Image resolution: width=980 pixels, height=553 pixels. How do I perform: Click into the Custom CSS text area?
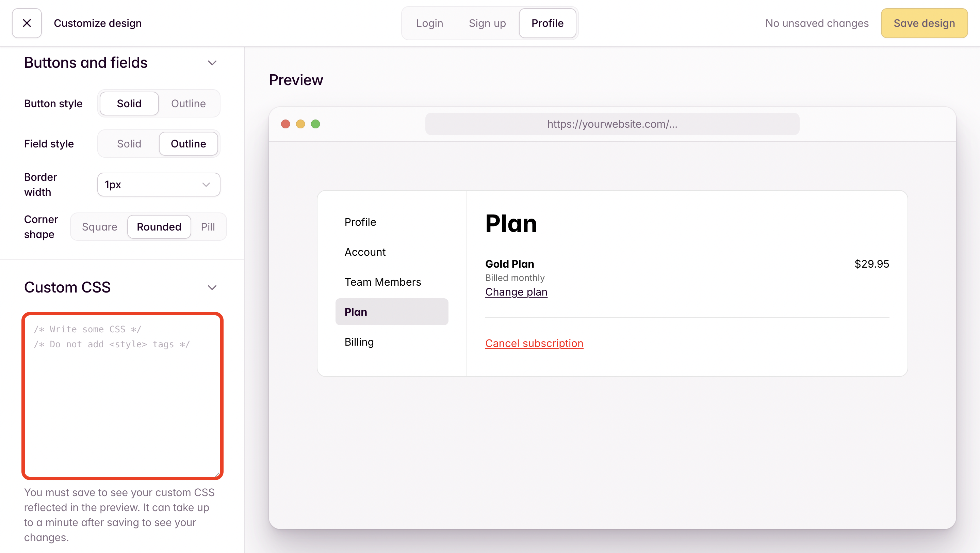(122, 396)
